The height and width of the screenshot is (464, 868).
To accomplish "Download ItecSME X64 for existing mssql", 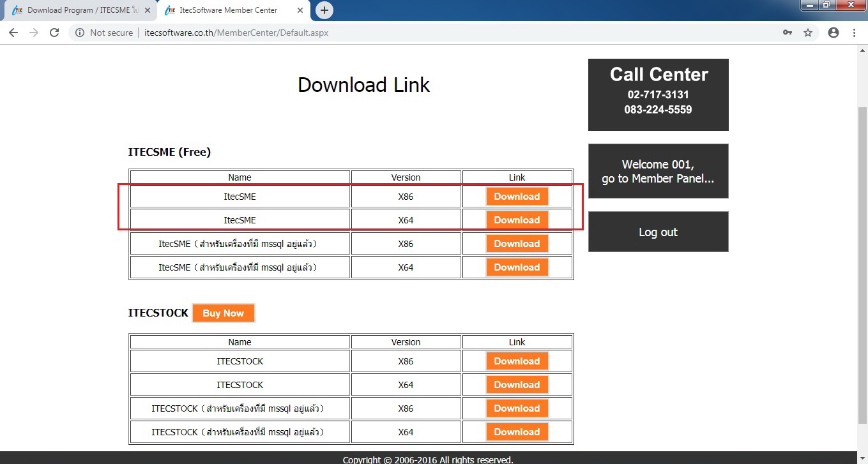I will (517, 267).
